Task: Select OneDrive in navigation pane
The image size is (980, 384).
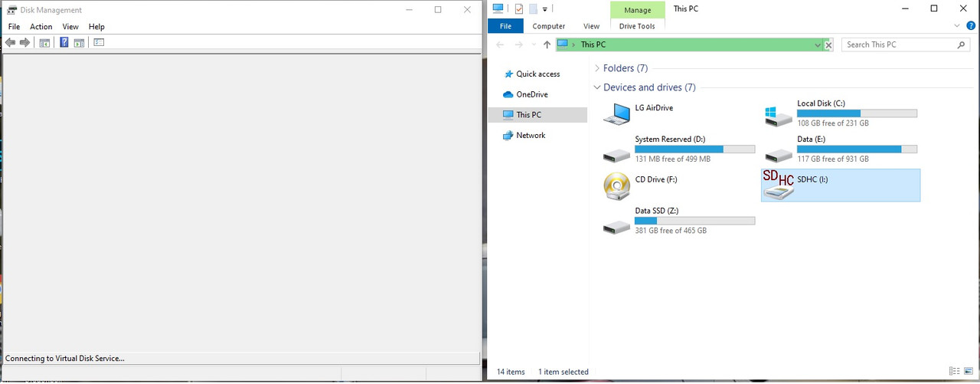Action: 531,94
